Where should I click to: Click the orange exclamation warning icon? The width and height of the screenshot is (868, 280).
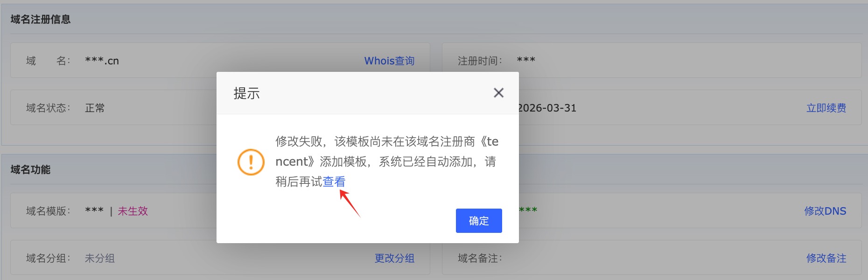[x=251, y=162]
